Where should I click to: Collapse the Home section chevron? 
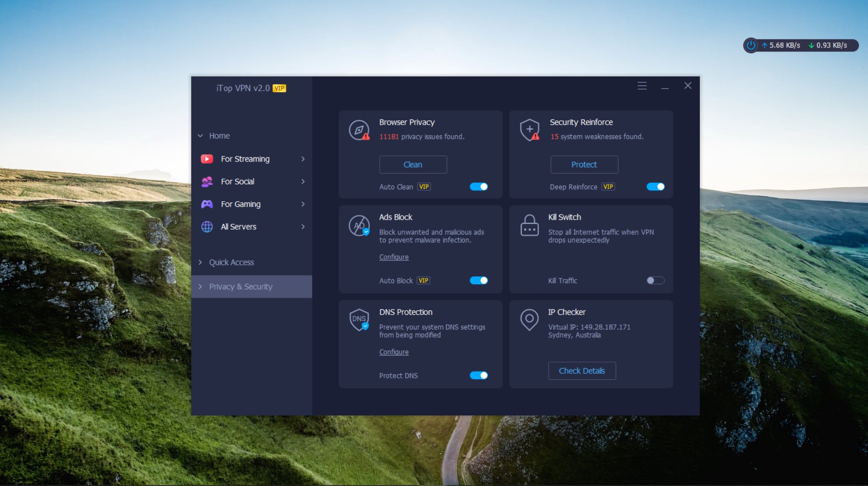pos(200,136)
